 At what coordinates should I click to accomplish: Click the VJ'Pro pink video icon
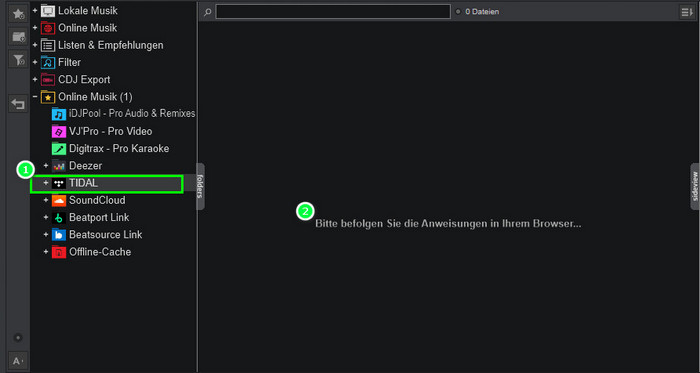(x=58, y=132)
